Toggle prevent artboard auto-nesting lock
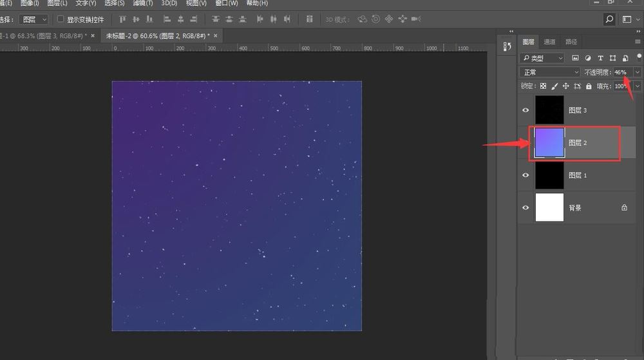The height and width of the screenshot is (360, 644). [x=578, y=86]
